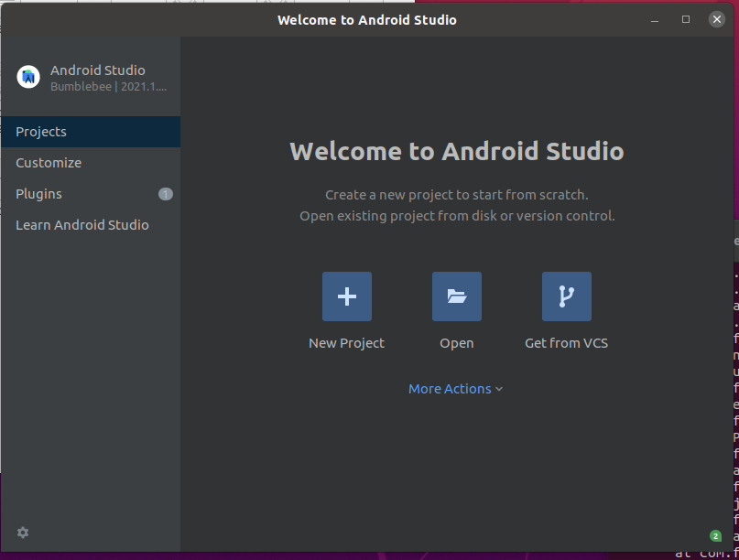
Task: Select the Projects tab
Action: click(91, 132)
